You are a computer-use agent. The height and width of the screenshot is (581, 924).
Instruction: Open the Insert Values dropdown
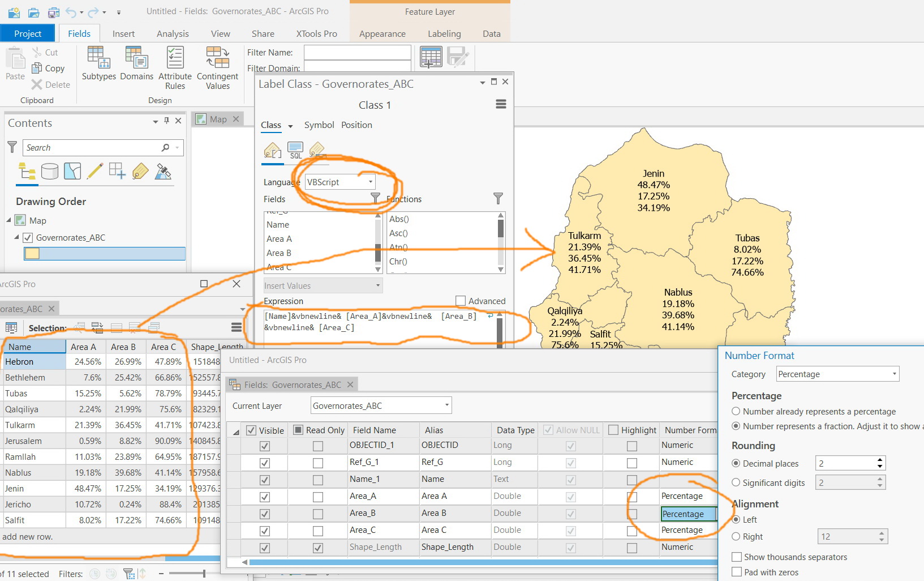323,285
